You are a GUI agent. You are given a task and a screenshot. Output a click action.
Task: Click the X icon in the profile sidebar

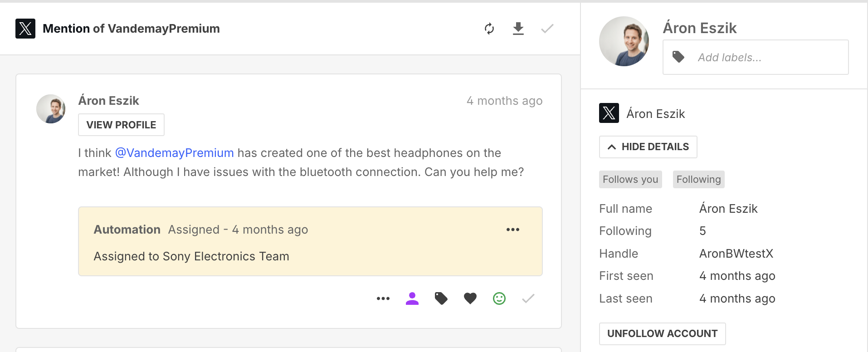coord(609,113)
